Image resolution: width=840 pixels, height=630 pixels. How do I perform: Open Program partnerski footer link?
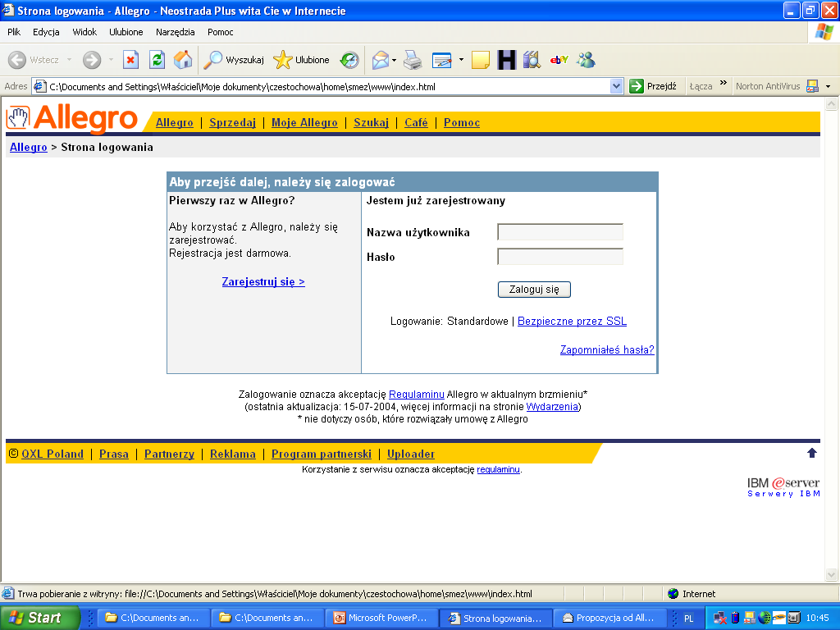(321, 454)
